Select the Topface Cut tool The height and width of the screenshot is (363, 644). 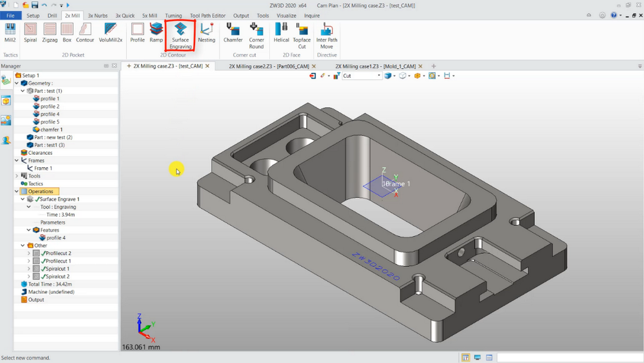[302, 35]
